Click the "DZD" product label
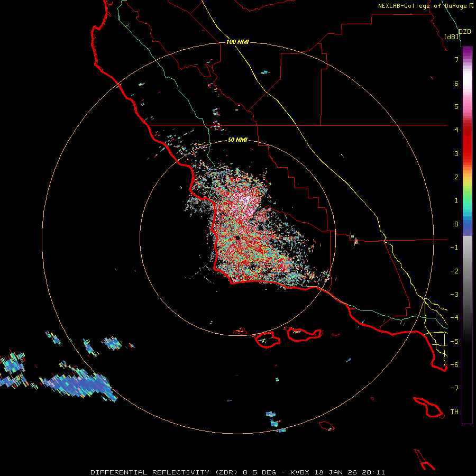The image size is (476, 476). click(x=465, y=32)
